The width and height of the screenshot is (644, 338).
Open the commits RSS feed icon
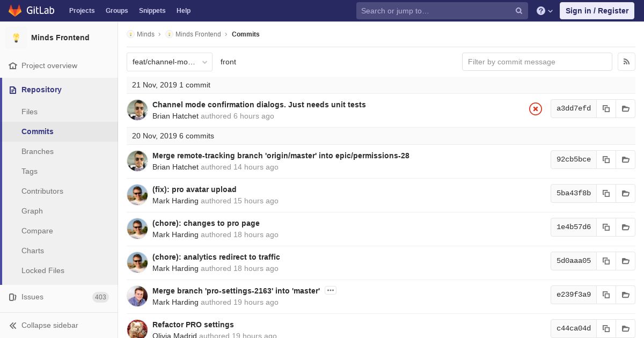[626, 62]
